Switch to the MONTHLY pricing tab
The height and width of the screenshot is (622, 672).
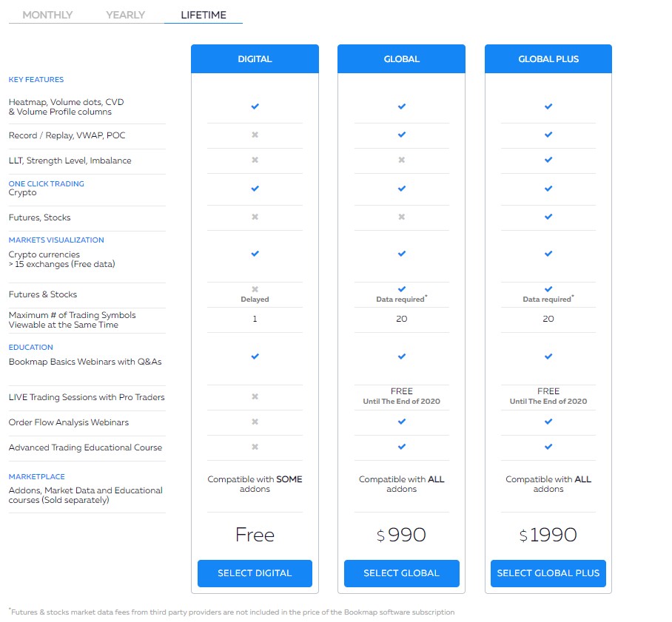coord(47,15)
